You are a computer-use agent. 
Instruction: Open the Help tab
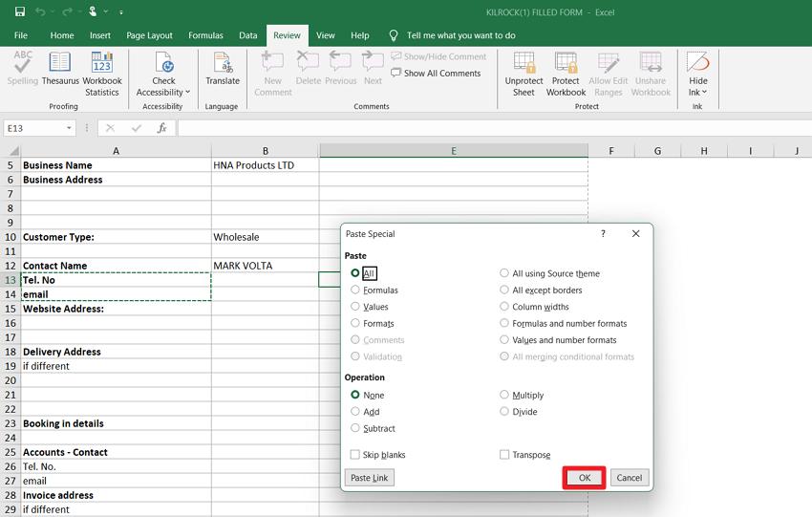[x=360, y=35]
